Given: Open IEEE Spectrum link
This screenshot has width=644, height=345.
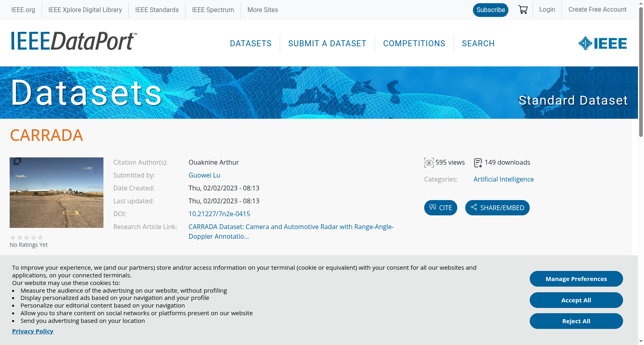Looking at the screenshot, I should pyautogui.click(x=213, y=10).
